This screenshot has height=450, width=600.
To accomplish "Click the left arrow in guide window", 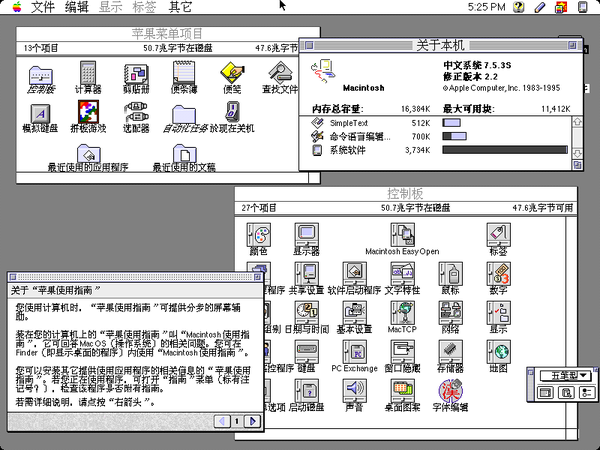I will [222, 421].
